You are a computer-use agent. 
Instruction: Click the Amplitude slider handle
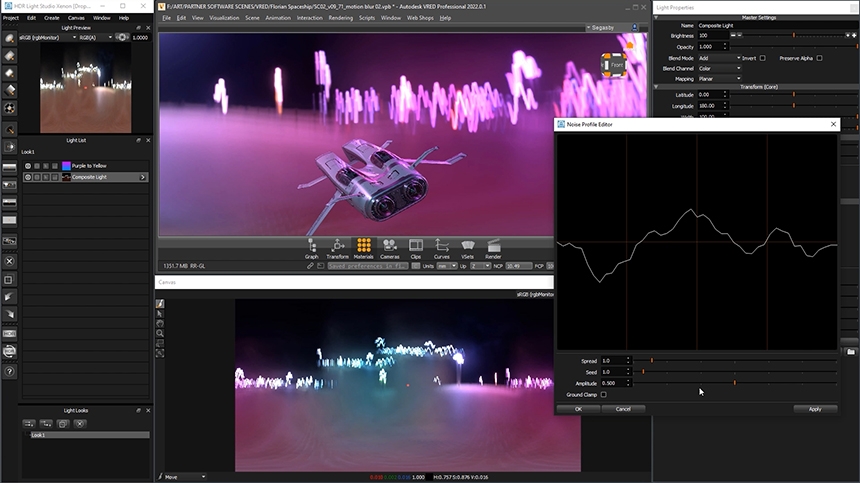pos(734,383)
